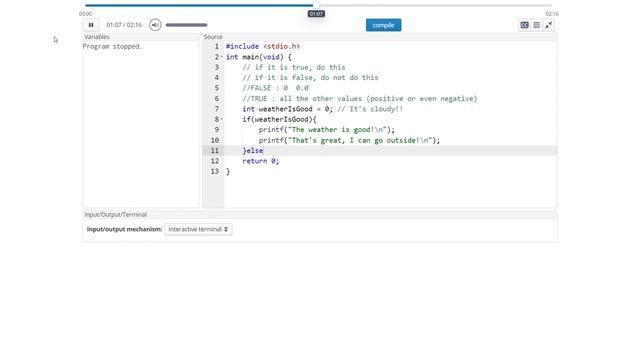Collapse the main function fold arrow on line 2

(x=222, y=57)
